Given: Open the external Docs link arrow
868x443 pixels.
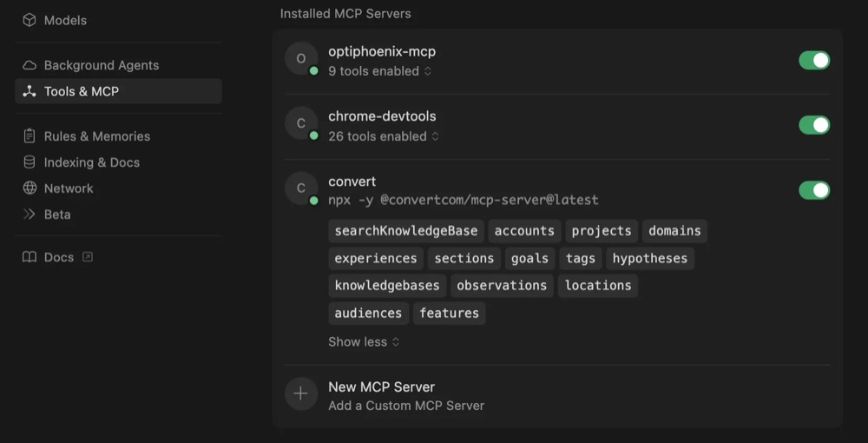Looking at the screenshot, I should [x=87, y=257].
